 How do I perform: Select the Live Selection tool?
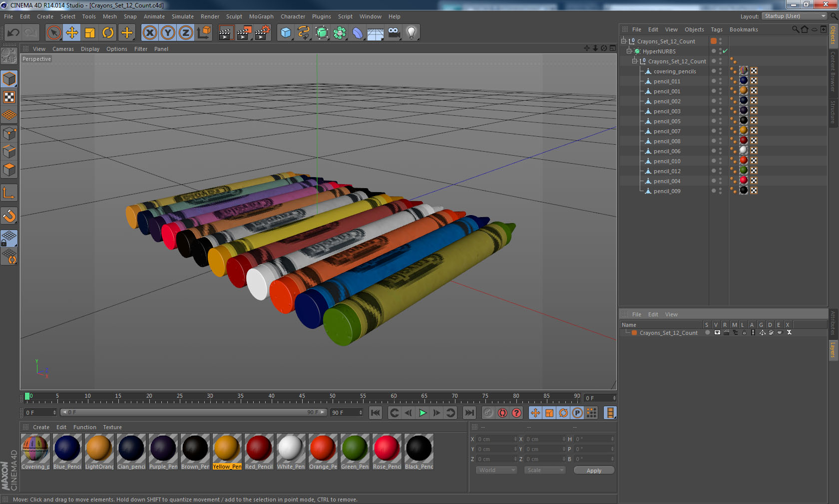(x=54, y=33)
